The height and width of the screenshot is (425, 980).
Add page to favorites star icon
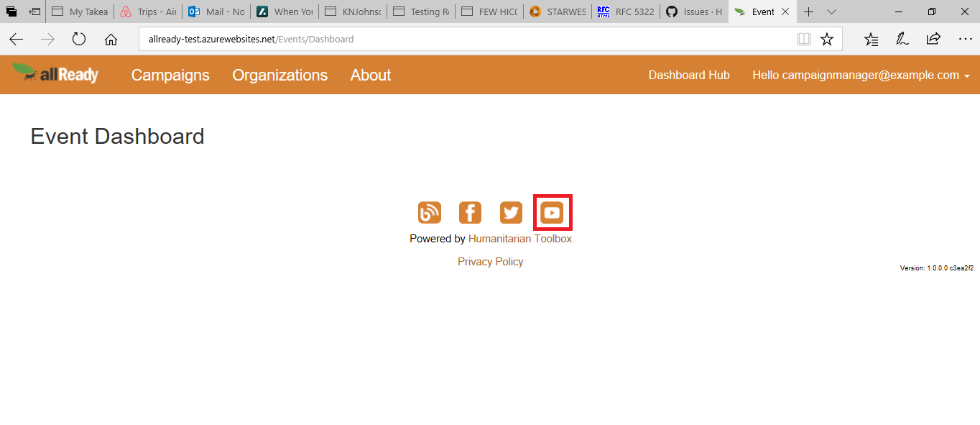coord(827,39)
